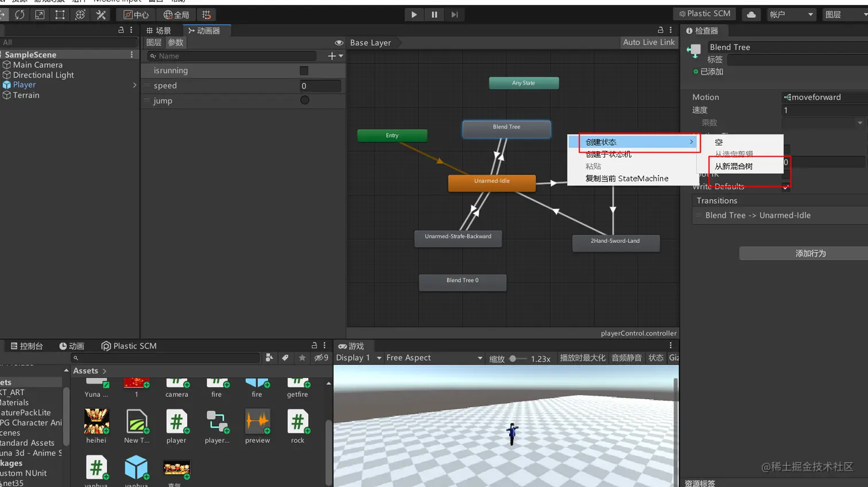Select the preview audio asset
Screen dimensions: 868x487
[257, 427]
